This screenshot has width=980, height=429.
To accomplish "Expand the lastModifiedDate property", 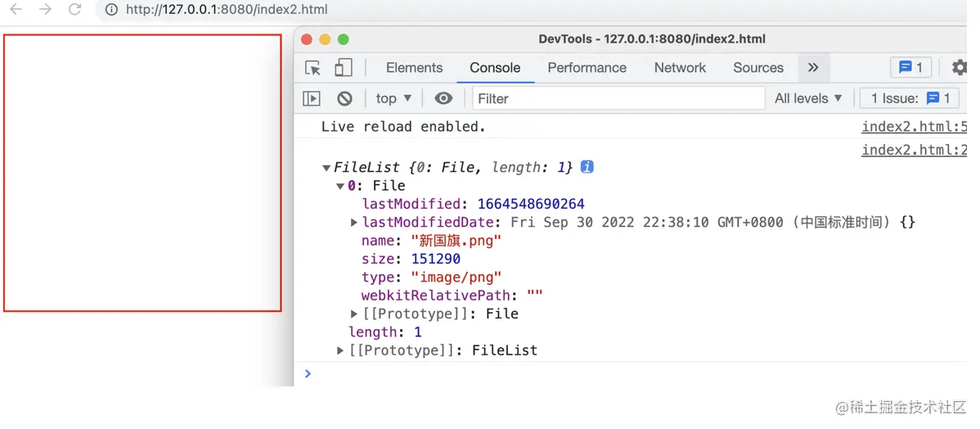I will pyautogui.click(x=353, y=222).
